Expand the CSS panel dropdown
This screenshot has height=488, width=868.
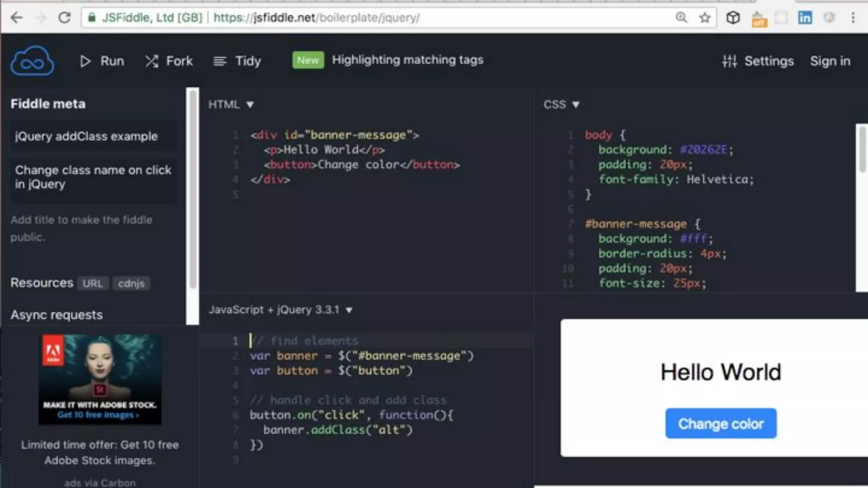575,105
